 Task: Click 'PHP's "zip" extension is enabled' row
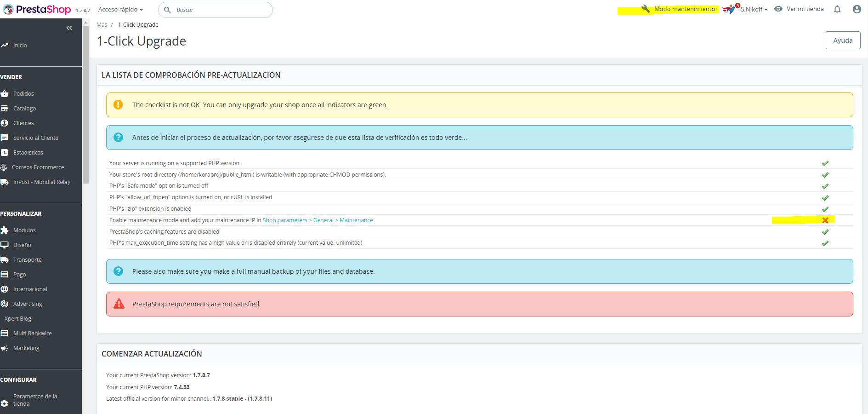point(479,209)
